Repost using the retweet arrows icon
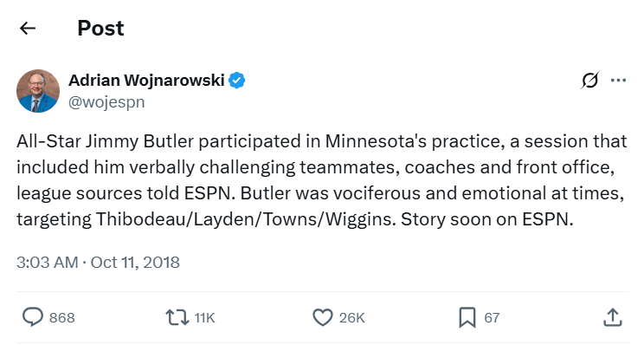Viewport: 644px width, 345px height. pyautogui.click(x=177, y=317)
